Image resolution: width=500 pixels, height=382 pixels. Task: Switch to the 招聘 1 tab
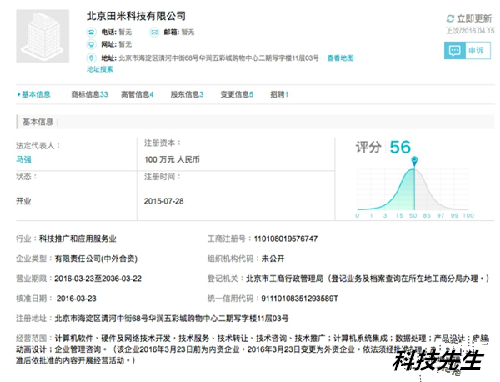(279, 95)
